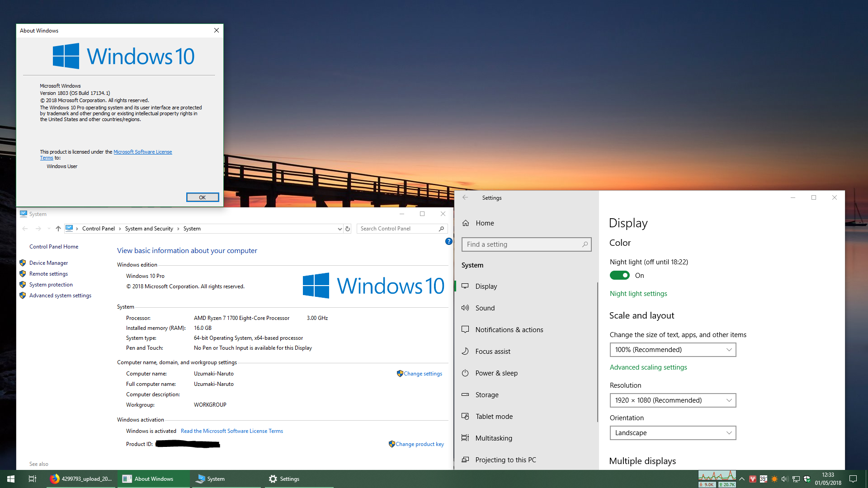
Task: Open the Action Center notification icon
Action: tap(853, 479)
